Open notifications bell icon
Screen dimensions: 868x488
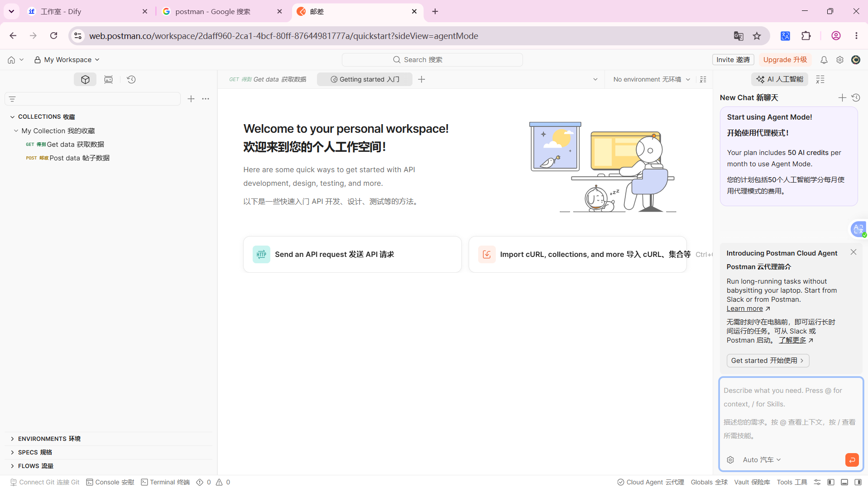point(824,60)
